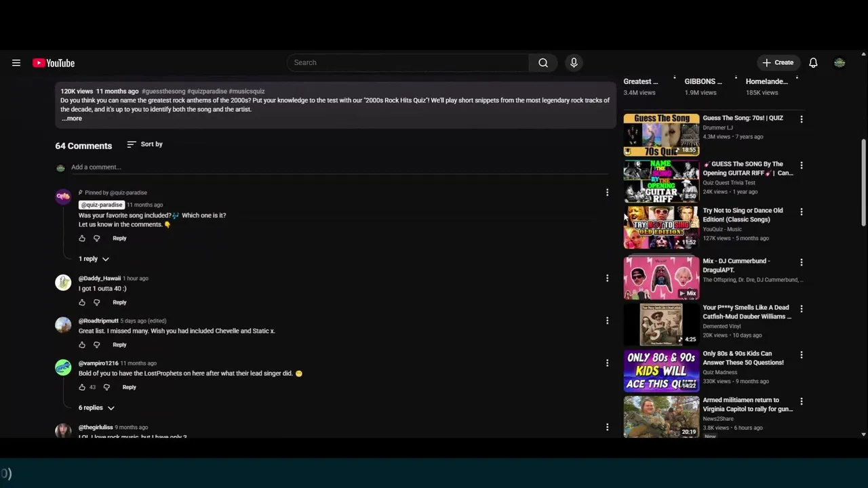The image size is (868, 488).
Task: Open menu for Guess The Song 70s
Action: pos(802,119)
